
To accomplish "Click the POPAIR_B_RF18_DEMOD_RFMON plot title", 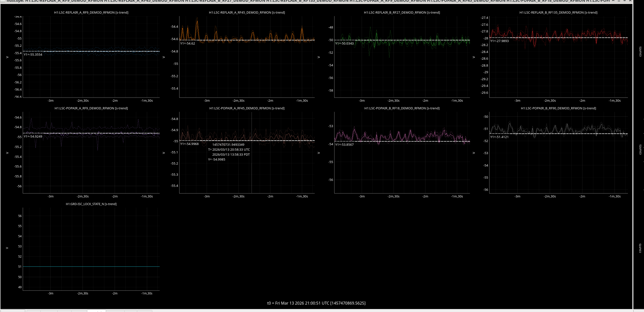I will click(402, 108).
